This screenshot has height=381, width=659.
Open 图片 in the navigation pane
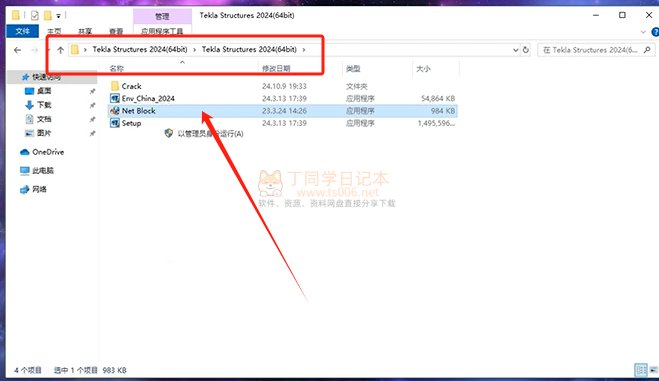(44, 133)
